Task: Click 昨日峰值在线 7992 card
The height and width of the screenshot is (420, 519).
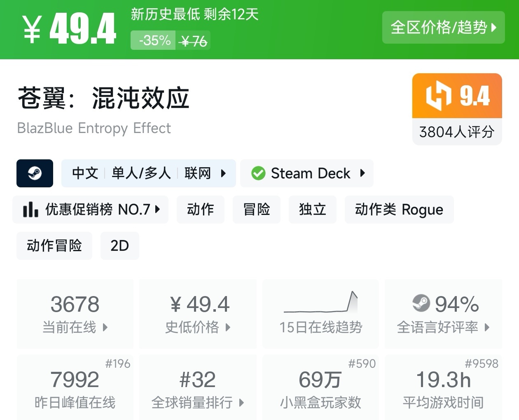Action: pos(75,387)
